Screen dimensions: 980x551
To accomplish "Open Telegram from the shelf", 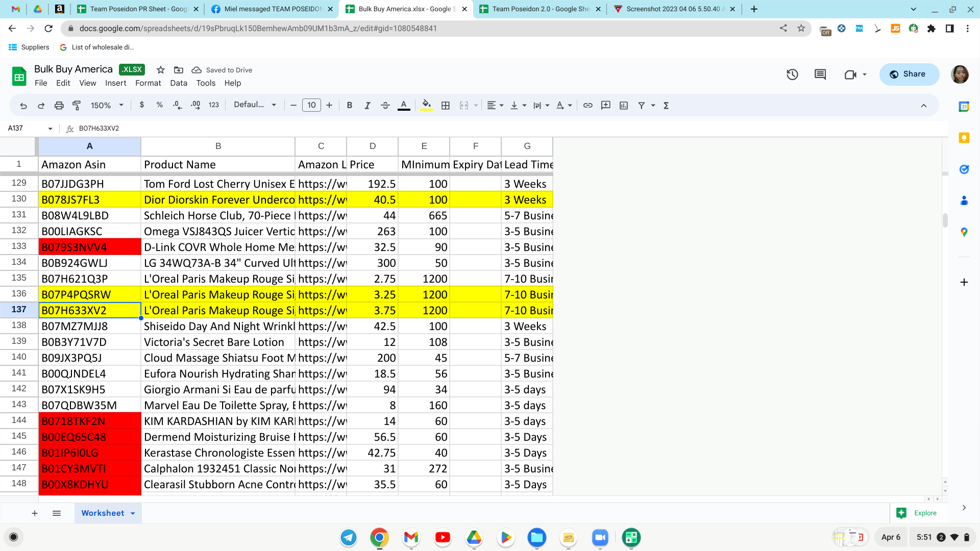I will point(349,537).
